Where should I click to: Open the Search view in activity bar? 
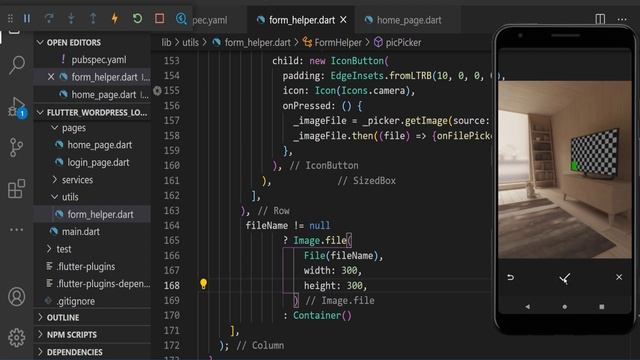17,64
